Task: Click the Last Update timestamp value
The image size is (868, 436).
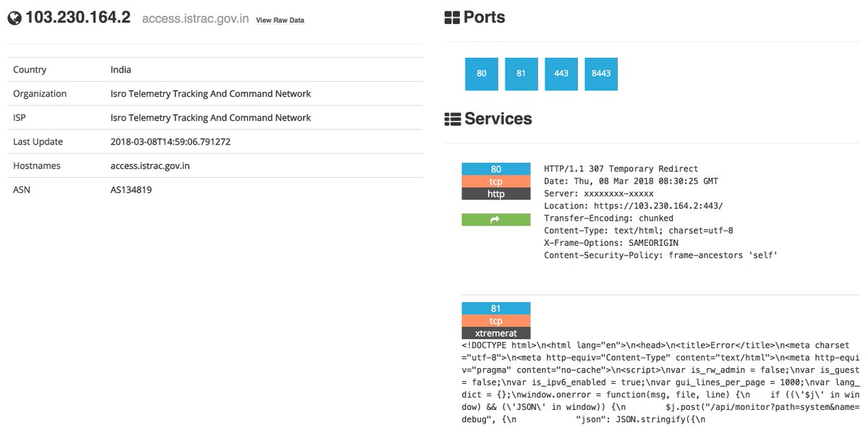Action: pos(171,142)
